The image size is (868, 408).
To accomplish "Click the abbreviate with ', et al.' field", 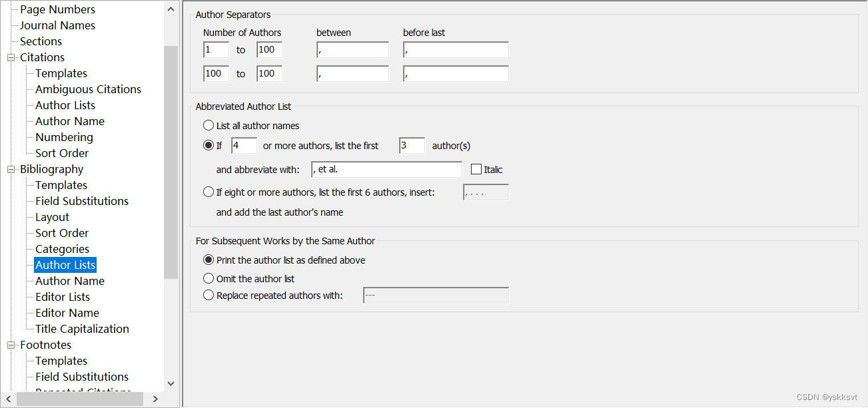I will point(386,170).
